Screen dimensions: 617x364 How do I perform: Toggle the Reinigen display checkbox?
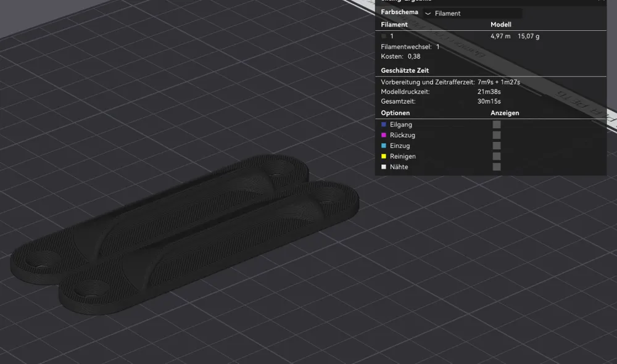[497, 156]
